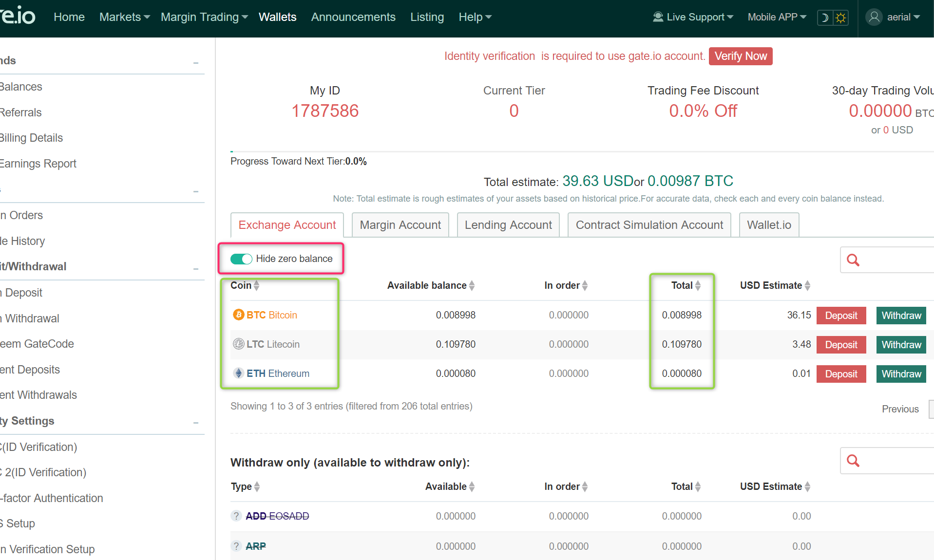The height and width of the screenshot is (560, 934).
Task: Sort by Available balance column
Action: click(x=472, y=286)
